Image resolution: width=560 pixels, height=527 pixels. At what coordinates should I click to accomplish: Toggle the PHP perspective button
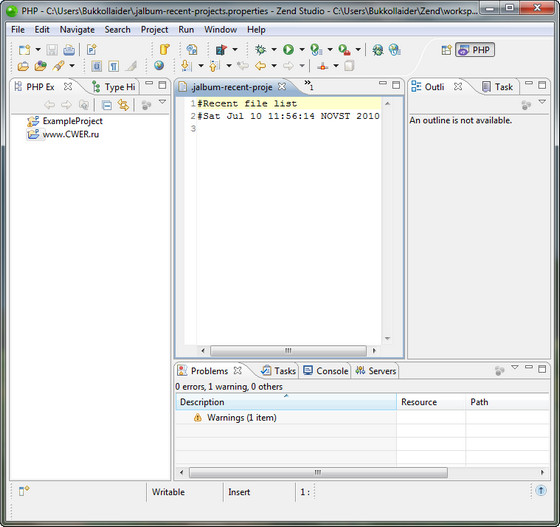(475, 50)
